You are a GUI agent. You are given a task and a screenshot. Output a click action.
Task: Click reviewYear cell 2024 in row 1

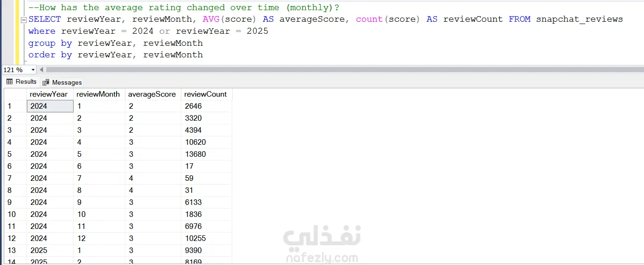click(x=50, y=106)
